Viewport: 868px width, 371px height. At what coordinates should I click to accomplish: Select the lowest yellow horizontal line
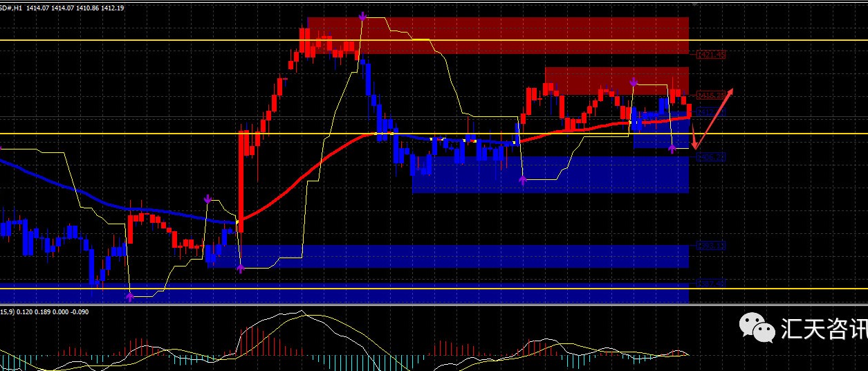434,289
